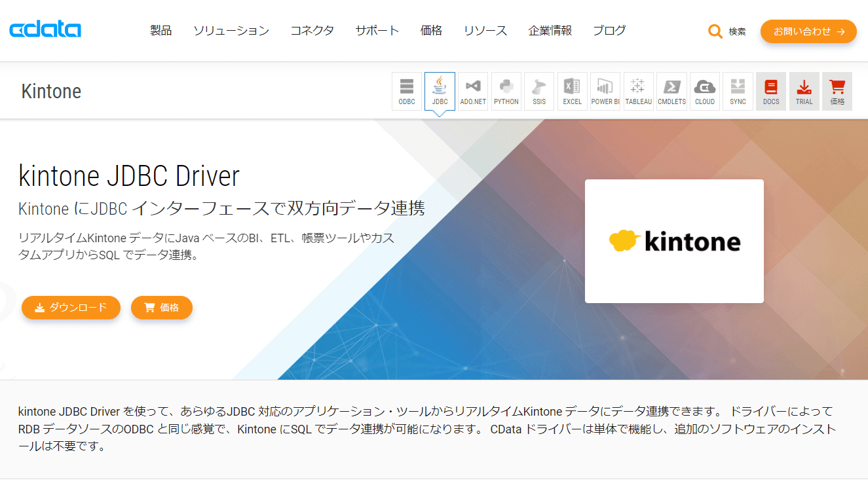Click the orange ダウンロード button

pos(71,308)
